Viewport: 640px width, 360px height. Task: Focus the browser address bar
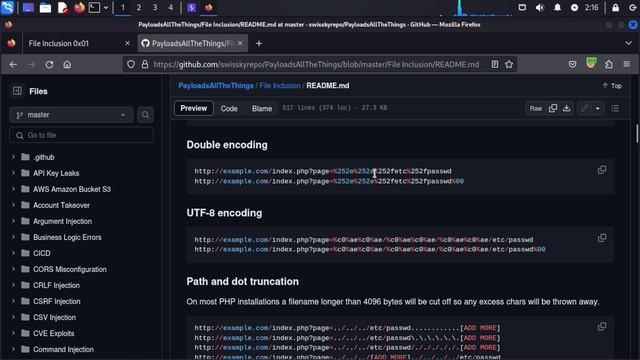pos(316,64)
